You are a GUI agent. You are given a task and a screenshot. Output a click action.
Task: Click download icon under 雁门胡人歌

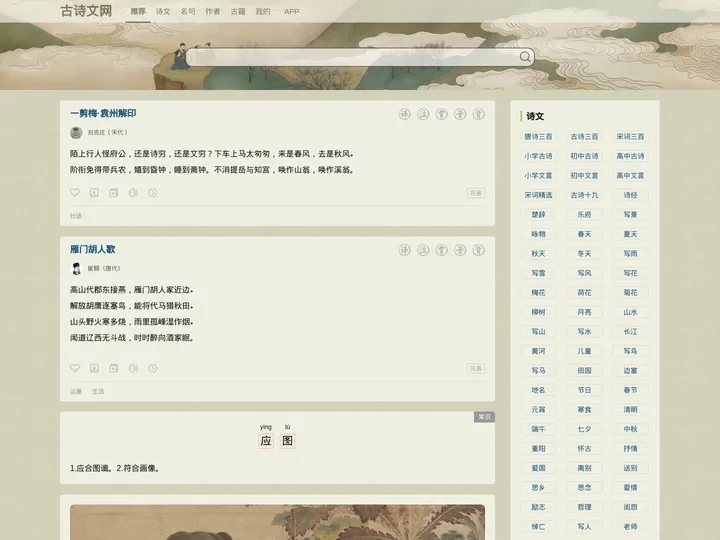94,368
